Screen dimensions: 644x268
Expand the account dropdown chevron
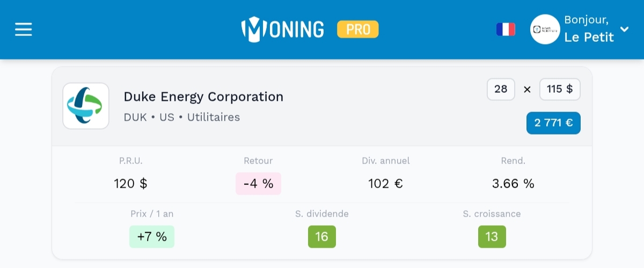tap(624, 29)
